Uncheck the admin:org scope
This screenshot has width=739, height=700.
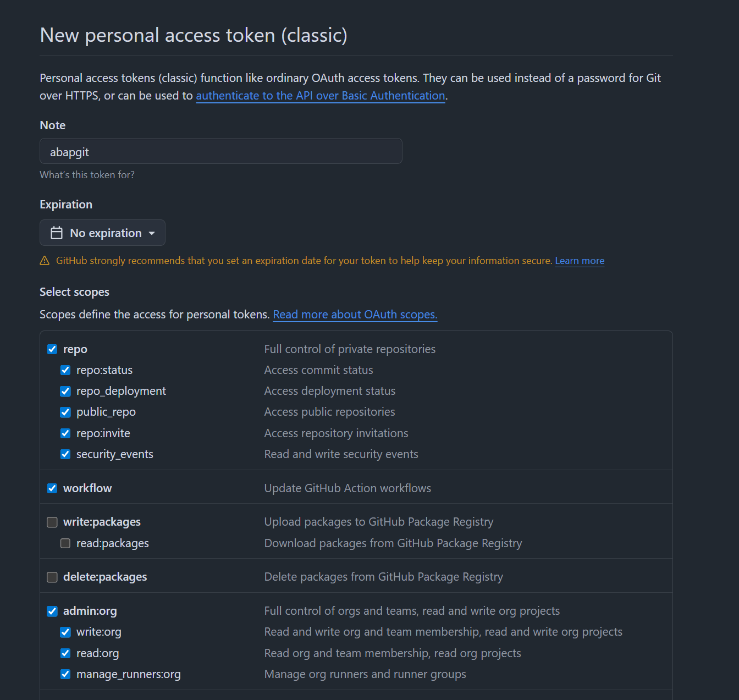click(52, 611)
